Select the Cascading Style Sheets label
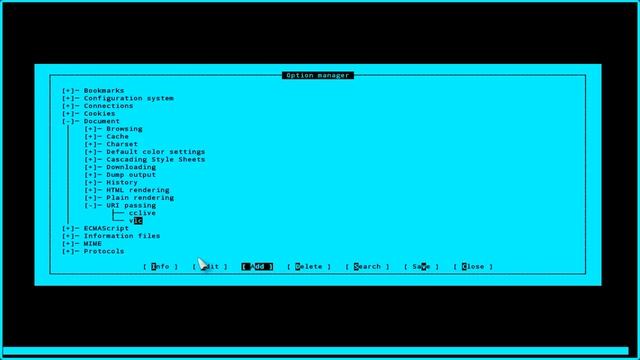 click(156, 160)
